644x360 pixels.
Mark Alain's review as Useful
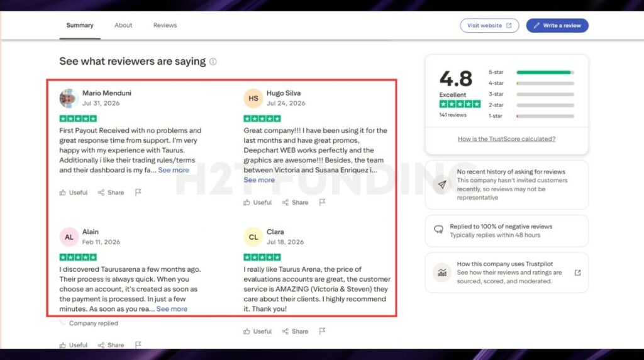[x=74, y=345]
